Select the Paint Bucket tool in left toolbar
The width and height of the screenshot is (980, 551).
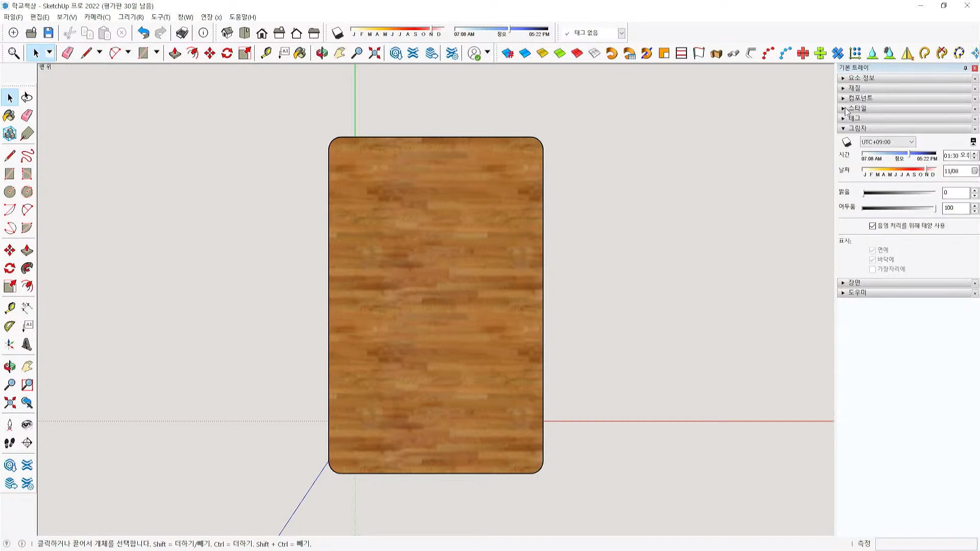[x=9, y=116]
